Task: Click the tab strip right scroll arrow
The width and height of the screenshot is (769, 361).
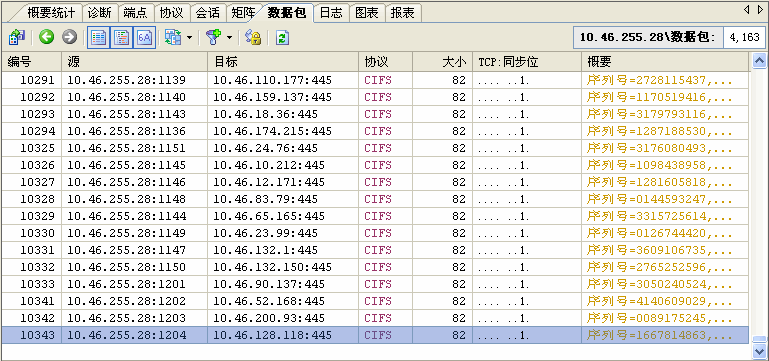Action: (760, 9)
